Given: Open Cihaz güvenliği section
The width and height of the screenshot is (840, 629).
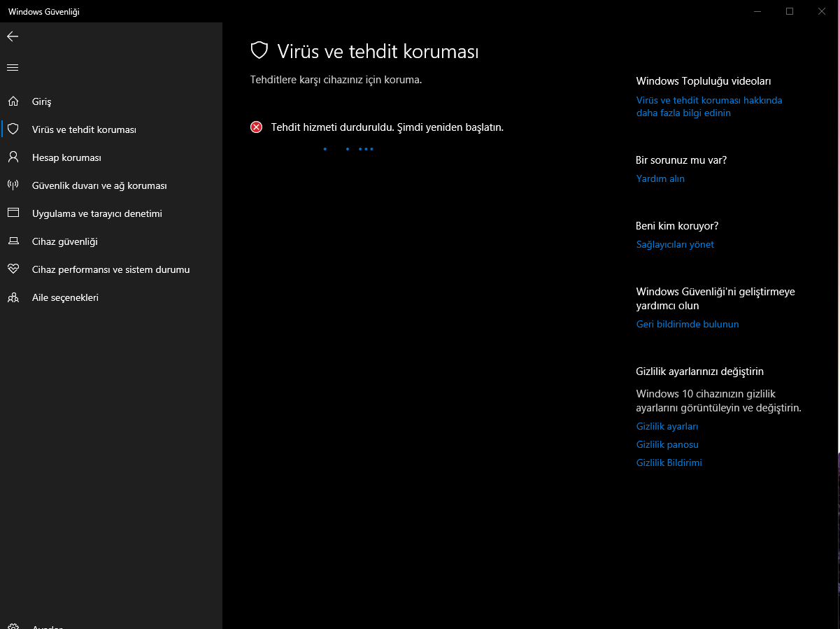Looking at the screenshot, I should tap(111, 241).
